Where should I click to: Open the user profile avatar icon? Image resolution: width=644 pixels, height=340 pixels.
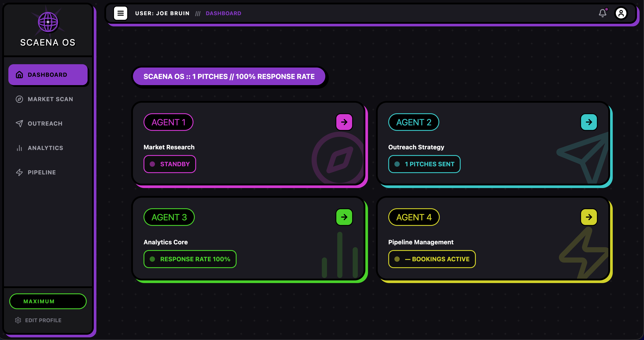point(621,13)
